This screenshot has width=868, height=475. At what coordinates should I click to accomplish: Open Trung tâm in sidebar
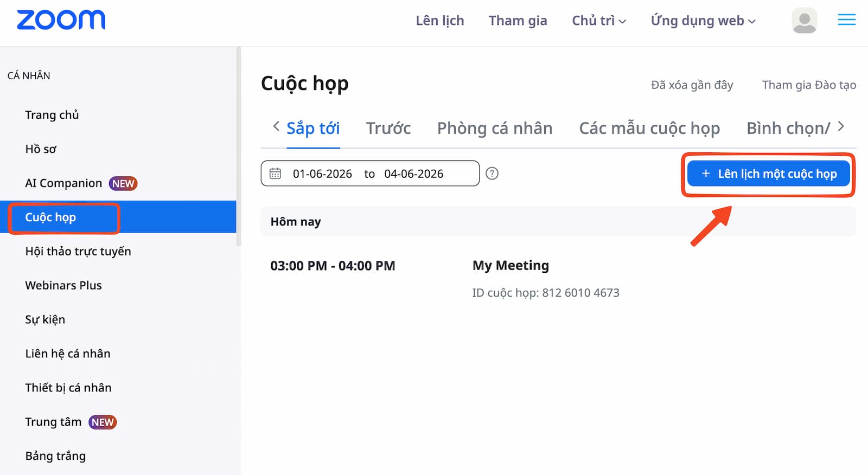tap(53, 422)
